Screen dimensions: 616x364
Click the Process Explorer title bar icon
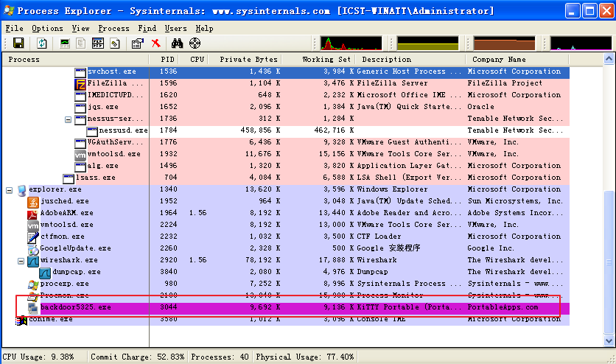point(9,10)
